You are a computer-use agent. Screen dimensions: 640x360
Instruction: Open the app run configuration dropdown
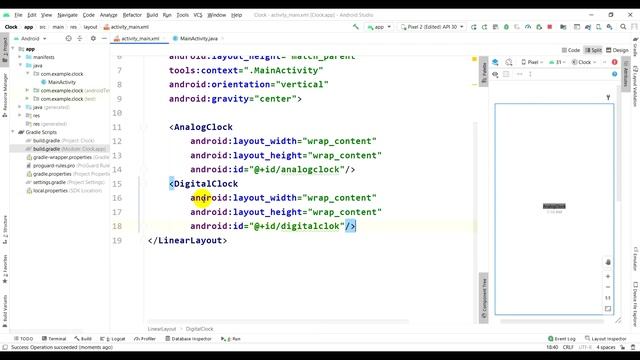tap(379, 27)
